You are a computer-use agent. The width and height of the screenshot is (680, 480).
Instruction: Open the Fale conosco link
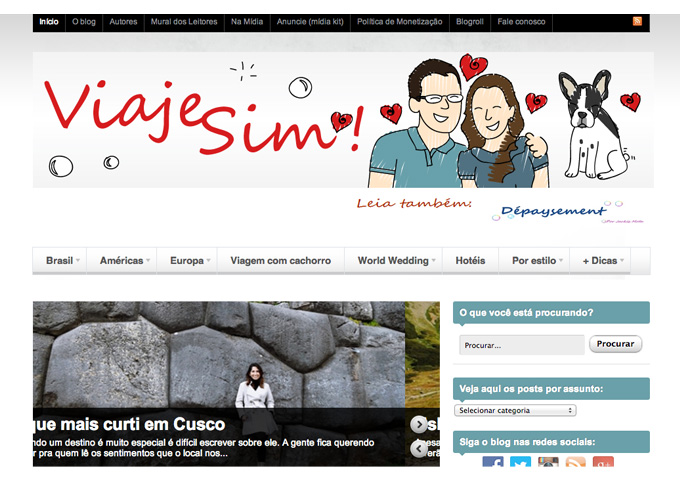(x=524, y=21)
